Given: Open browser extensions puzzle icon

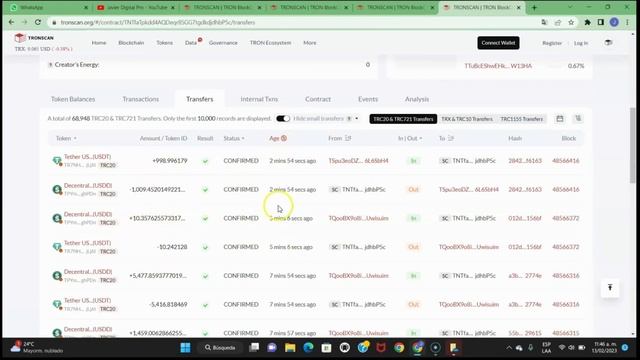Looking at the screenshot, I should (587, 22).
